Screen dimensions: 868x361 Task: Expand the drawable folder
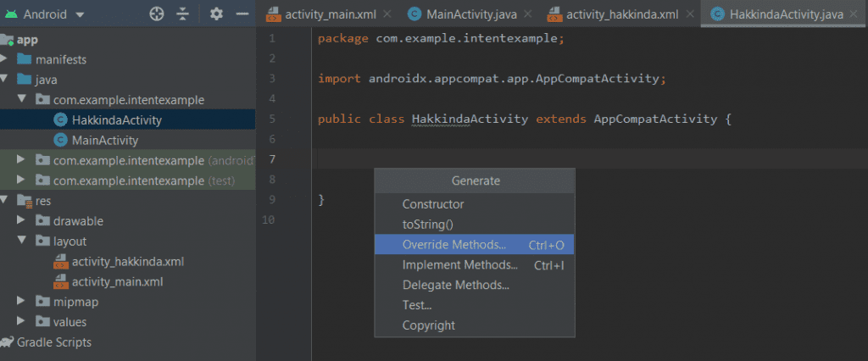tap(25, 221)
